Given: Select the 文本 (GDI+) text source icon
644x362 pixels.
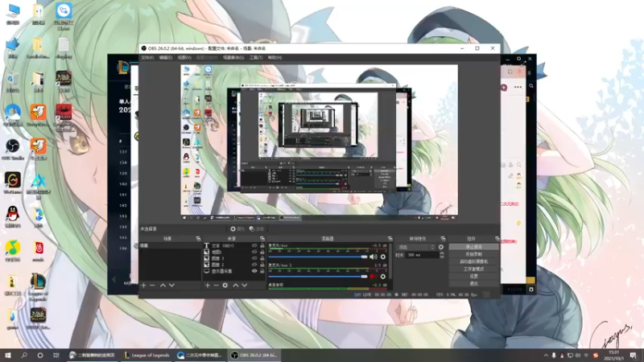Looking at the screenshot, I should tap(207, 245).
